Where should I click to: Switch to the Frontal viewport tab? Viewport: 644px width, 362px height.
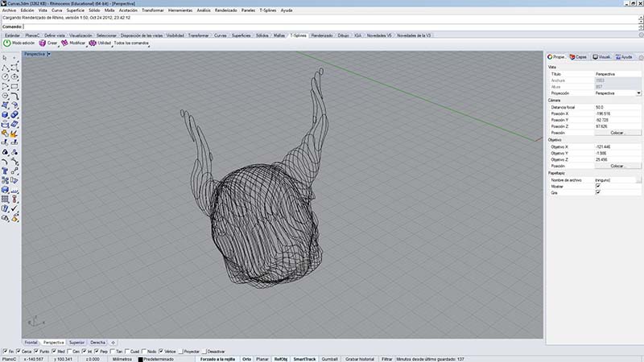pyautogui.click(x=31, y=343)
